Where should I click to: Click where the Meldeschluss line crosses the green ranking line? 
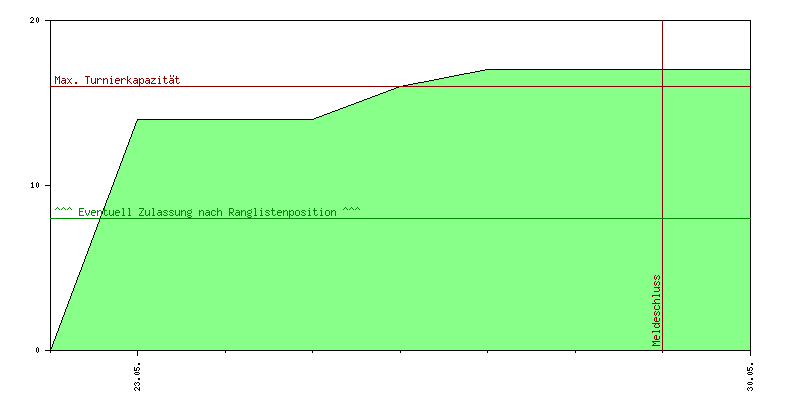pos(662,218)
